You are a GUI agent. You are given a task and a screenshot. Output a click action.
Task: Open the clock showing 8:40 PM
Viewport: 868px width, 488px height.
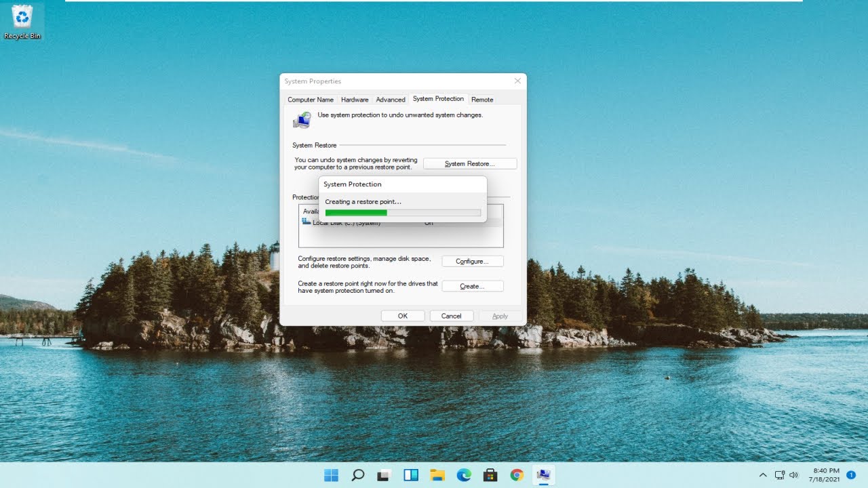pyautogui.click(x=826, y=475)
